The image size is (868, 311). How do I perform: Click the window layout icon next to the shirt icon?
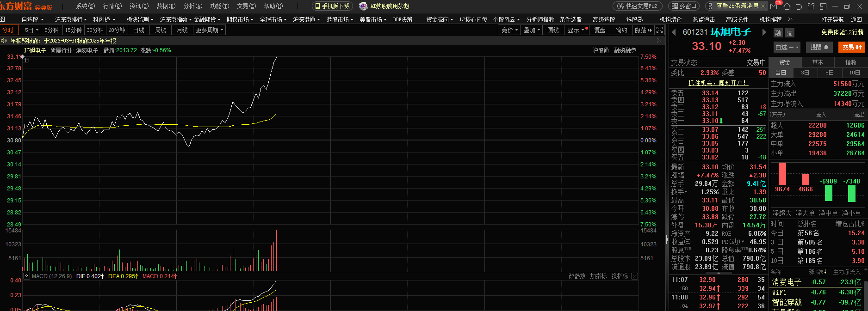click(823, 6)
